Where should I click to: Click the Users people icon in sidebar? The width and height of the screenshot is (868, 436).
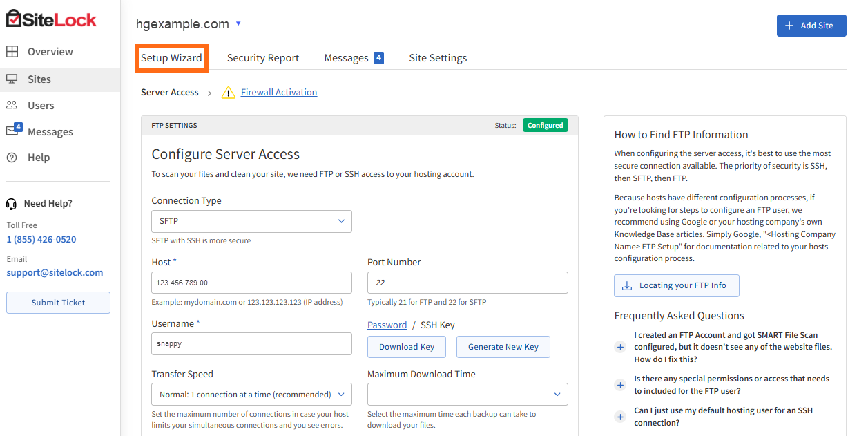12,105
